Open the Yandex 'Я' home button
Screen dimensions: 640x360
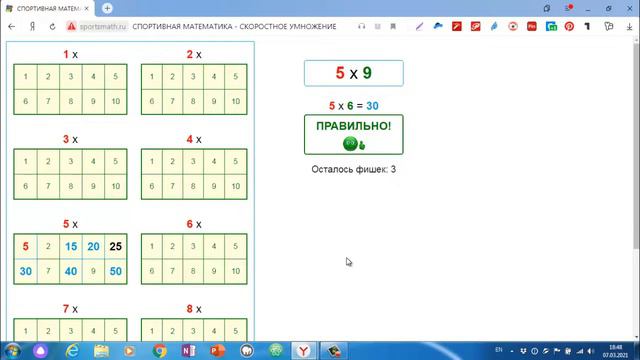point(32,27)
